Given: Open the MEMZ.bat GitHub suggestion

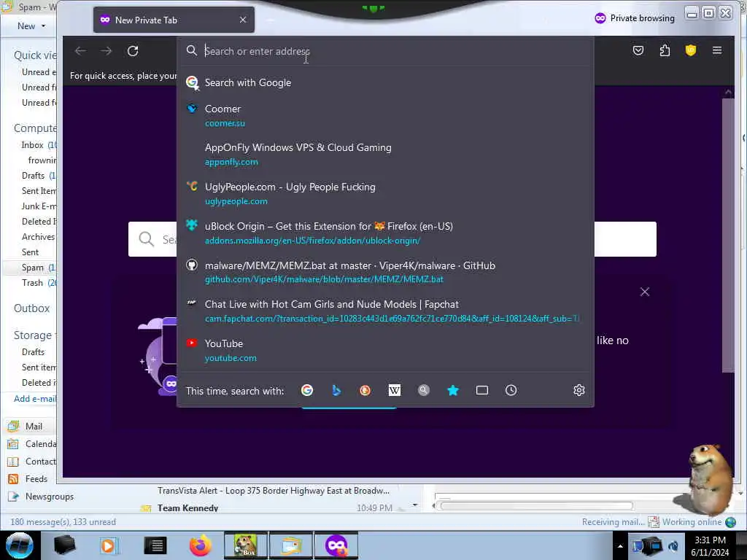Looking at the screenshot, I should pyautogui.click(x=385, y=272).
